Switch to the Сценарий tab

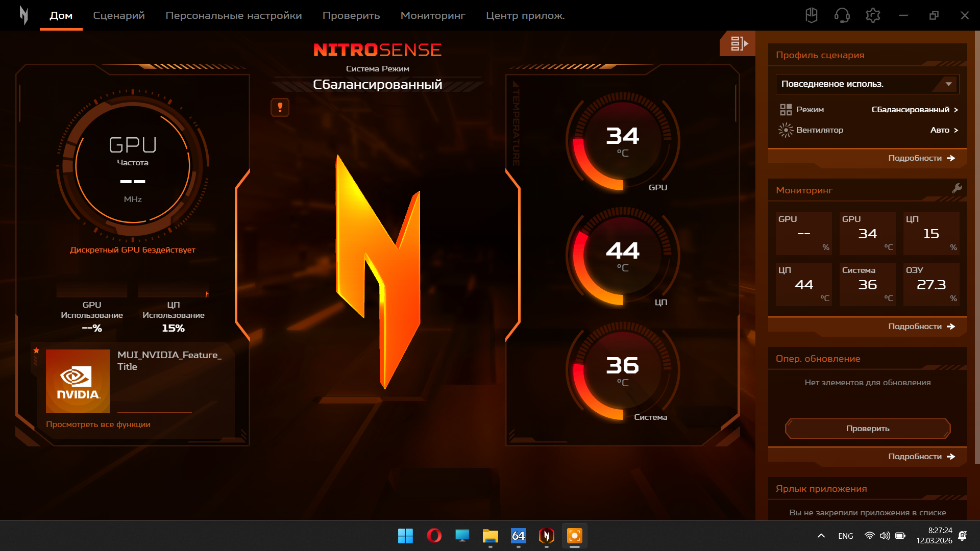(119, 15)
